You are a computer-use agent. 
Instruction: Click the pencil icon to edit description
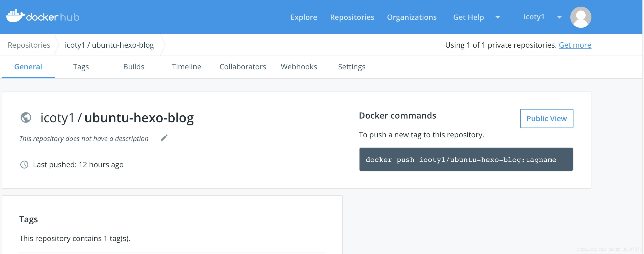click(x=164, y=138)
